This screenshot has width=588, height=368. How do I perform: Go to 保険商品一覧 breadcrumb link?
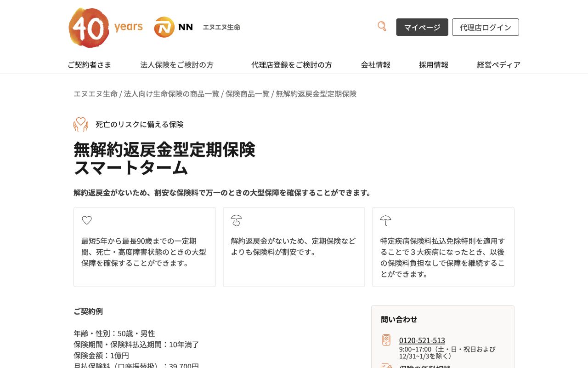248,94
